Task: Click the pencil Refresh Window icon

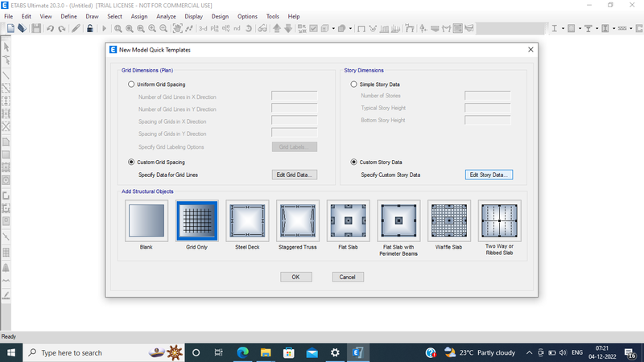Action: [x=76, y=28]
